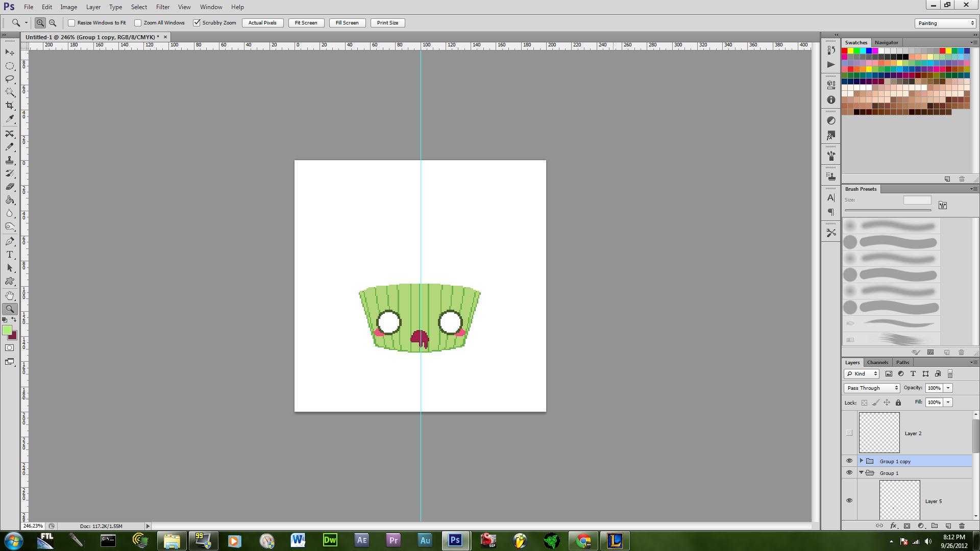Image resolution: width=980 pixels, height=551 pixels.
Task: Open Zoom tool preset picker arrow
Action: coord(26,23)
